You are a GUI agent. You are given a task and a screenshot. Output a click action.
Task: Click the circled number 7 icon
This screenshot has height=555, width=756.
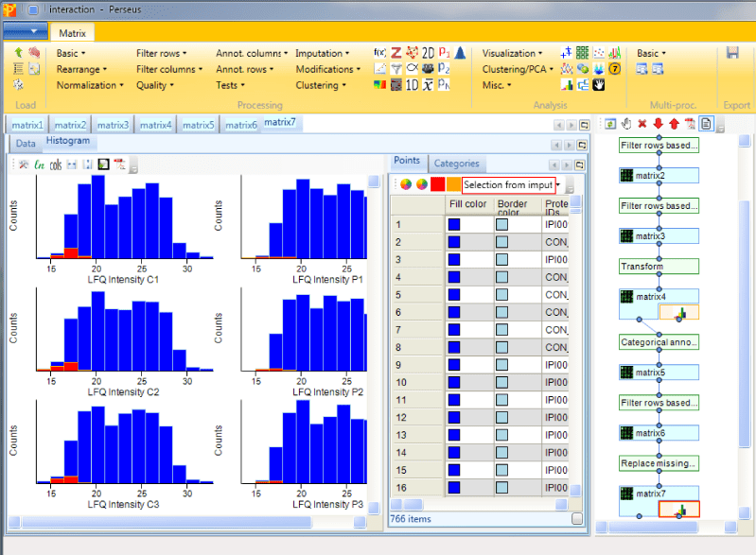pyautogui.click(x=614, y=69)
